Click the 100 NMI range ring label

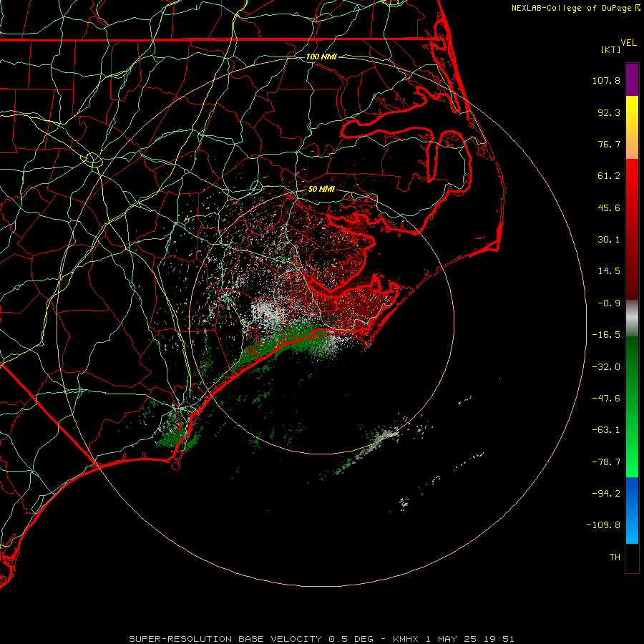point(321,57)
